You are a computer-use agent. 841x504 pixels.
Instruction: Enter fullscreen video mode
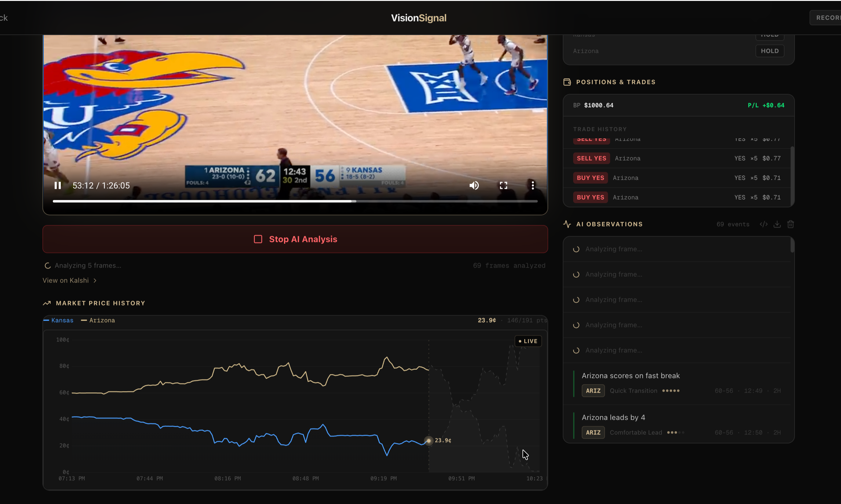point(504,185)
